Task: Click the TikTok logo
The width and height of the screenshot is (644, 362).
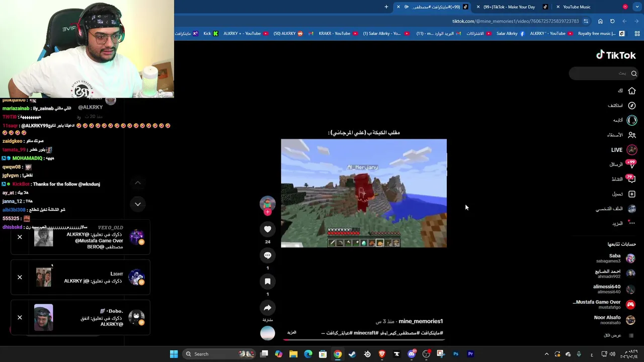Action: [616, 55]
